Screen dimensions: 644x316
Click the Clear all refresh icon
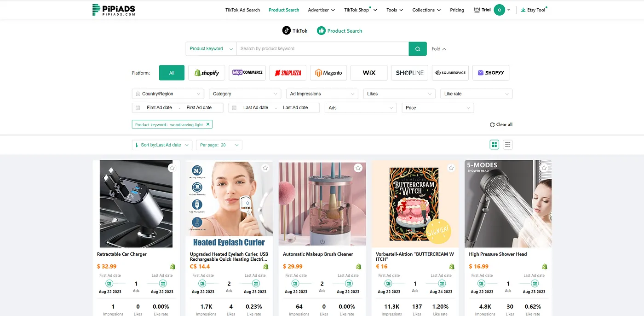pos(492,125)
